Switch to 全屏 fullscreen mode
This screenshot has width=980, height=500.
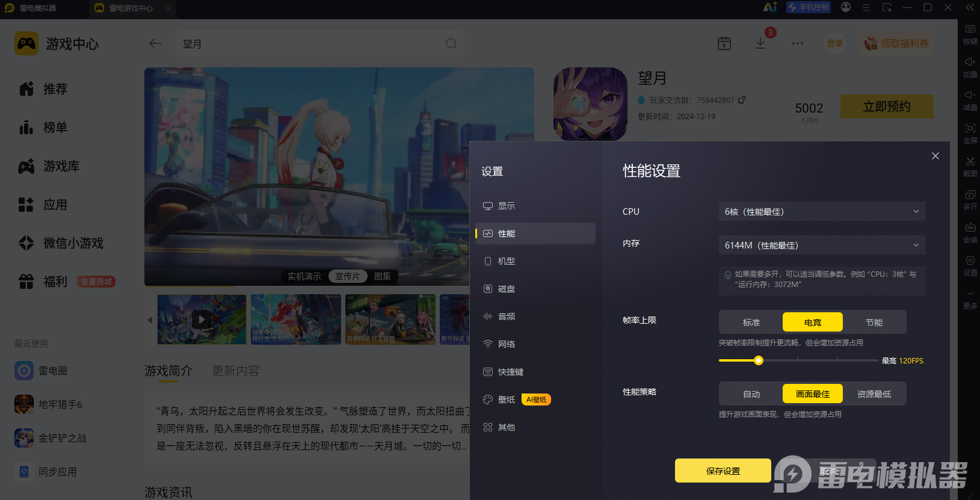970,134
